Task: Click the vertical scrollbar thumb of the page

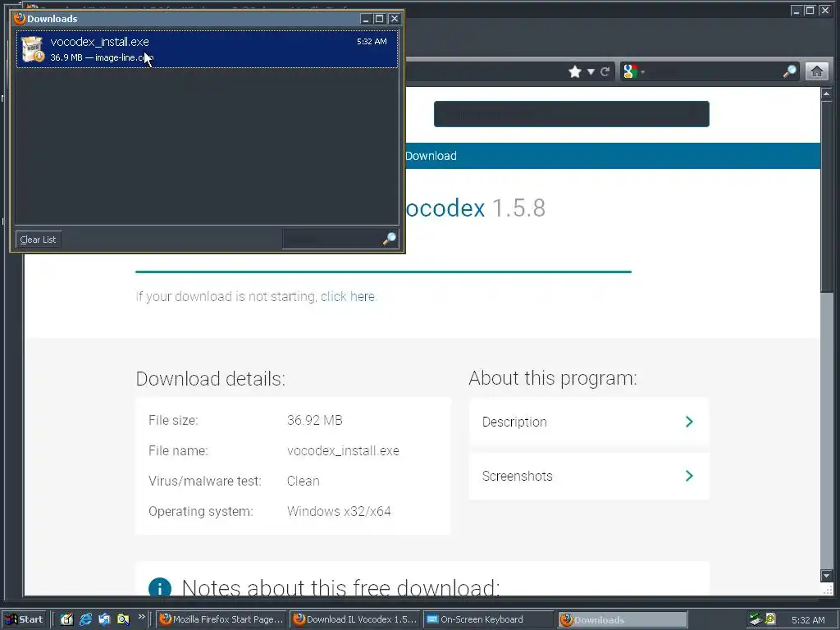Action: point(826,196)
